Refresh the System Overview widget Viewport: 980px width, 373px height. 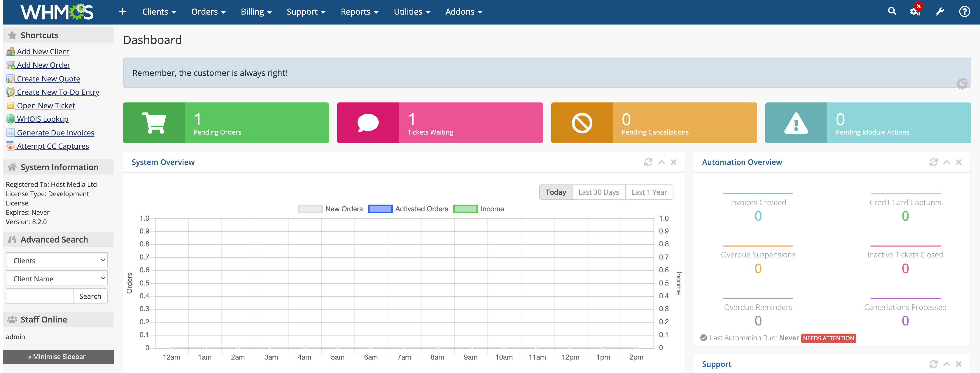pyautogui.click(x=648, y=163)
